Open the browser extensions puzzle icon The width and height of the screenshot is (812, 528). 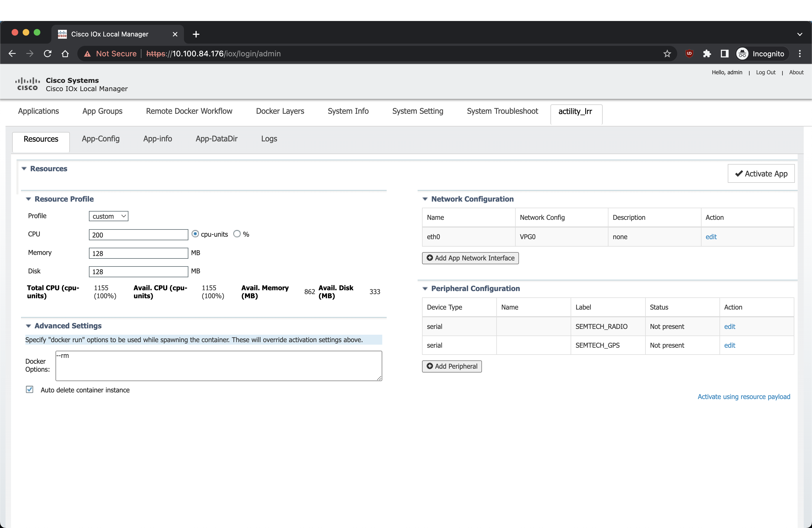(706, 54)
